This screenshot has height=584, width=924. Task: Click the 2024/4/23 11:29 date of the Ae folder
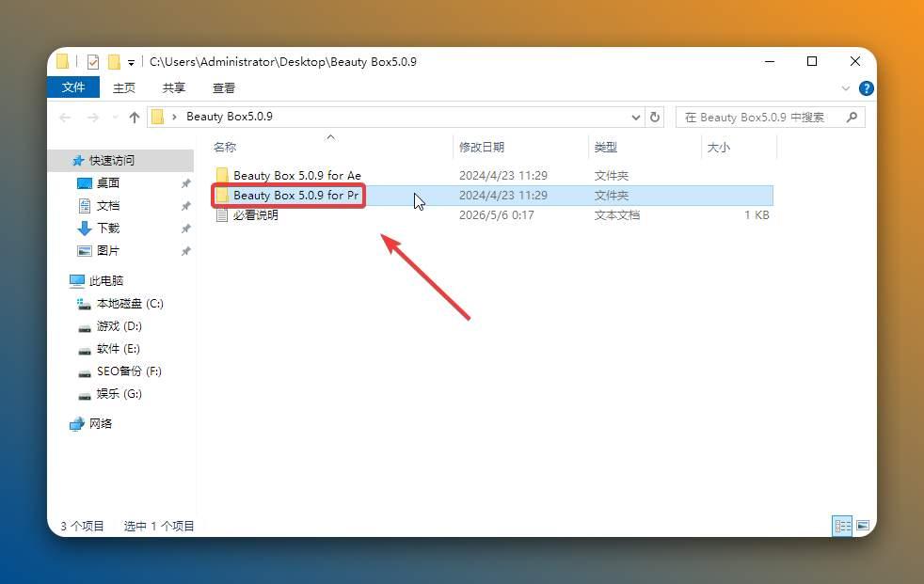point(503,176)
